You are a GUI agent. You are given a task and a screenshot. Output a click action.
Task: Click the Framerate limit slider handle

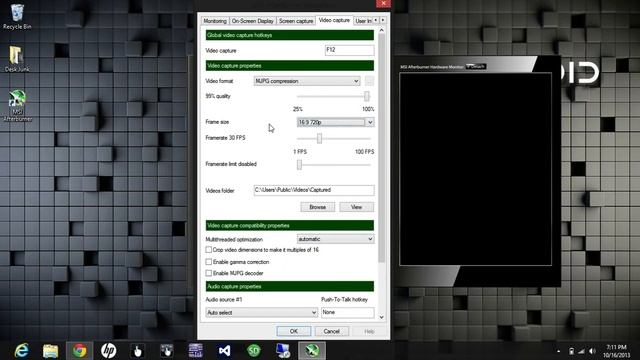coord(299,164)
